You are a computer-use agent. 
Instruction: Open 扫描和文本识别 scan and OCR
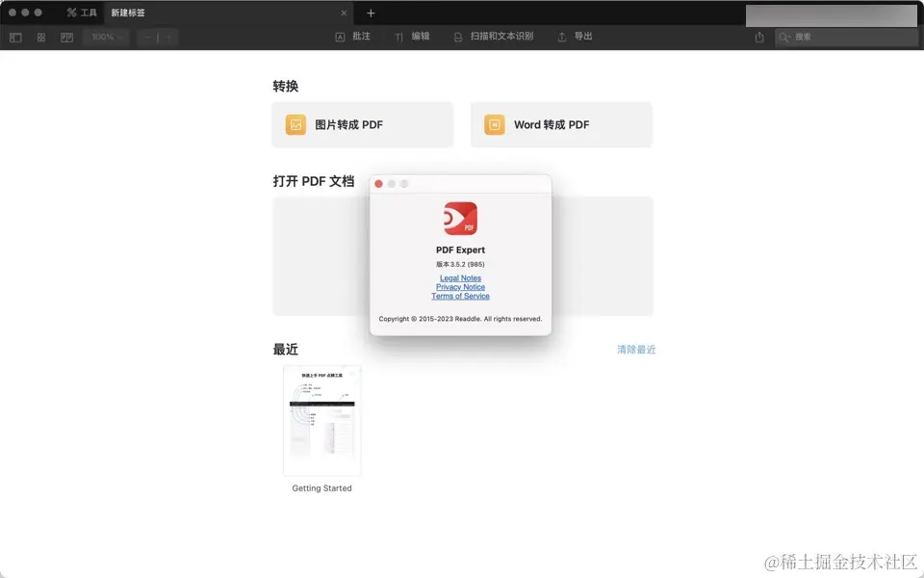tap(493, 37)
